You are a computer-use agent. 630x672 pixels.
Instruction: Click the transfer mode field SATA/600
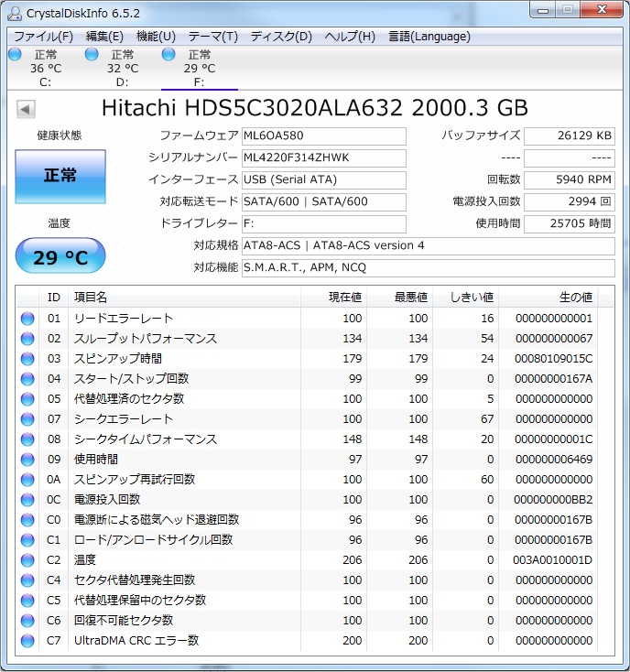pos(323,201)
